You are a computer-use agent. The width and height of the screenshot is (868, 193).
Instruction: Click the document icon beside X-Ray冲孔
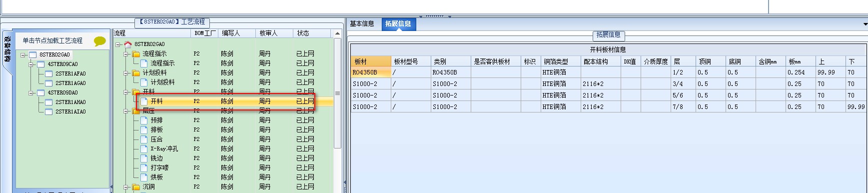pyautogui.click(x=144, y=149)
